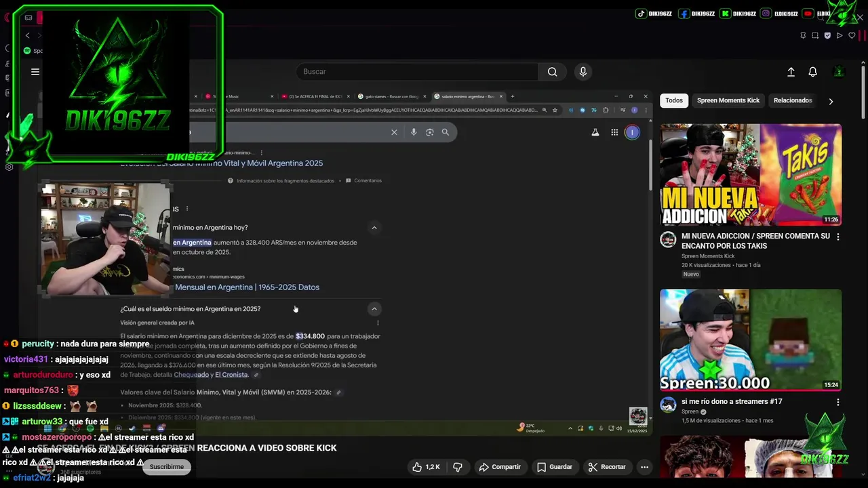Click the shield adblock icon in toolbar
The height and width of the screenshot is (488, 868).
point(827,35)
